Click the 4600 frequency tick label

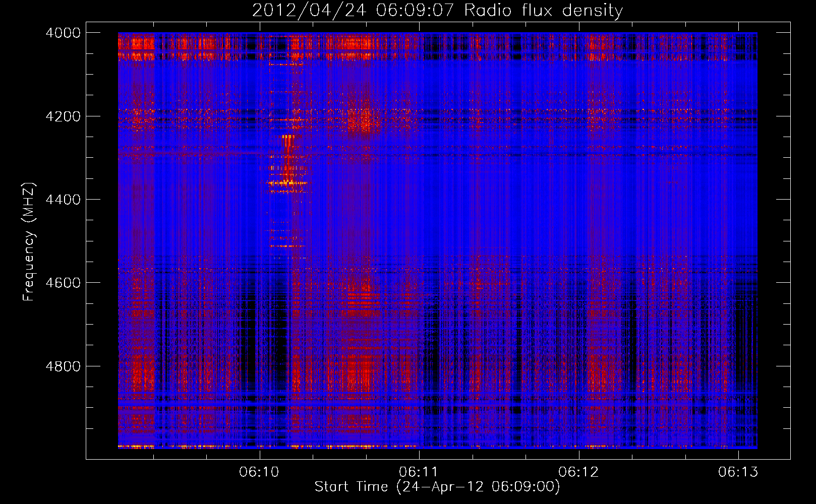tap(63, 283)
